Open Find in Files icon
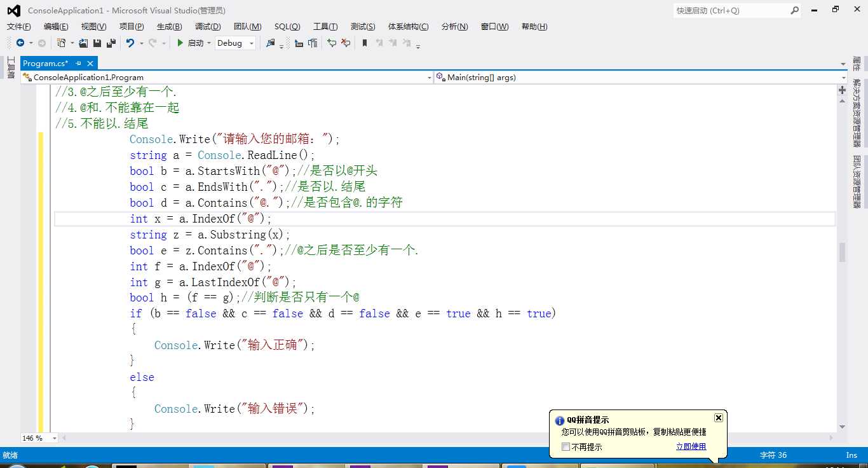 pyautogui.click(x=271, y=43)
